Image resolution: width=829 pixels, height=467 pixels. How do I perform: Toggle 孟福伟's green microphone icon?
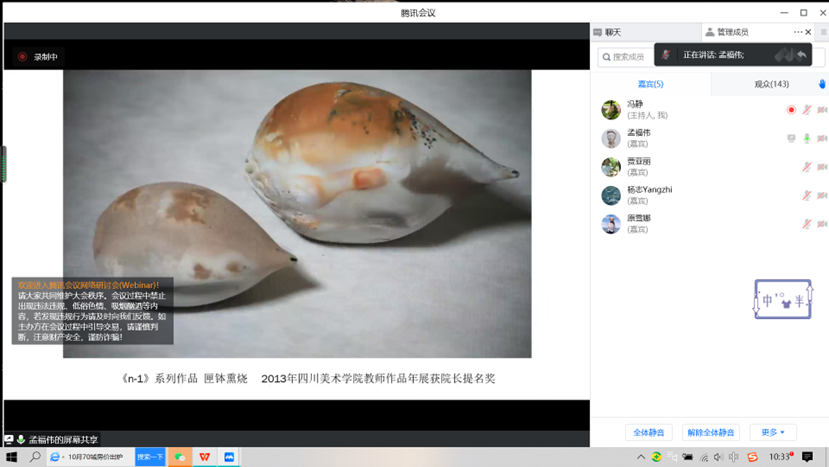click(806, 138)
